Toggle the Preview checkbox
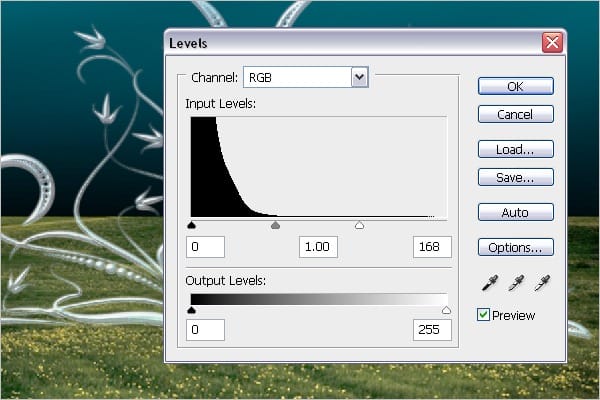 point(483,315)
